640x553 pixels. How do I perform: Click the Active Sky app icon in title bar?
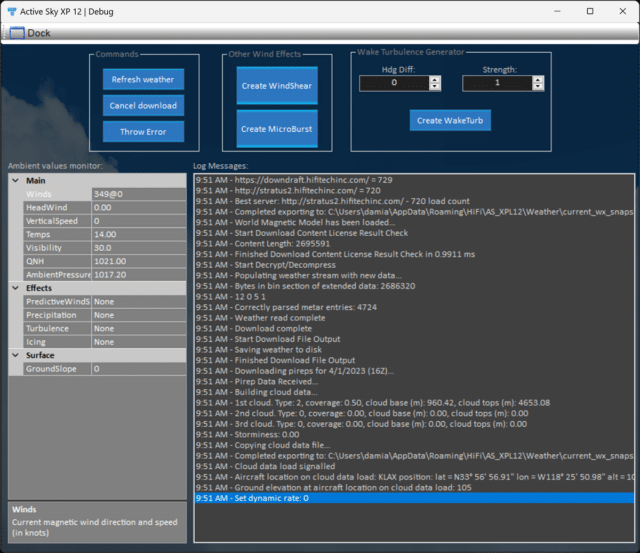pos(13,11)
